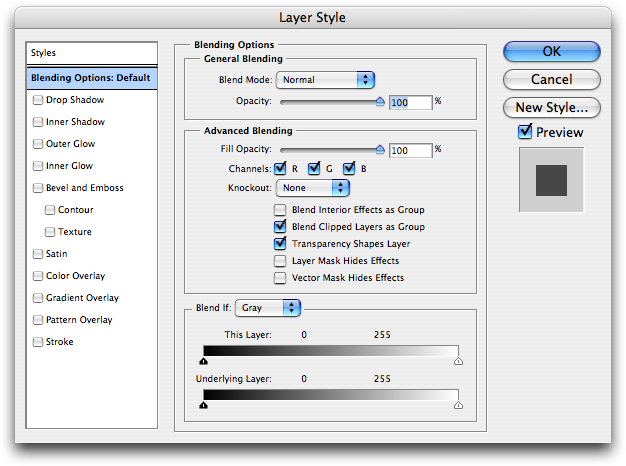This screenshot has width=626, height=466.
Task: Open the Blend Mode dropdown
Action: [x=325, y=80]
